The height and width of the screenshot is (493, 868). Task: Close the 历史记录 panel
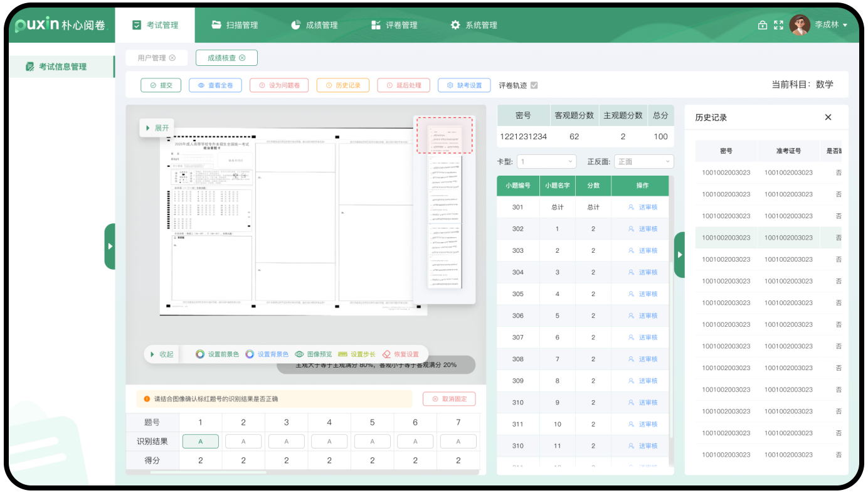(x=828, y=117)
